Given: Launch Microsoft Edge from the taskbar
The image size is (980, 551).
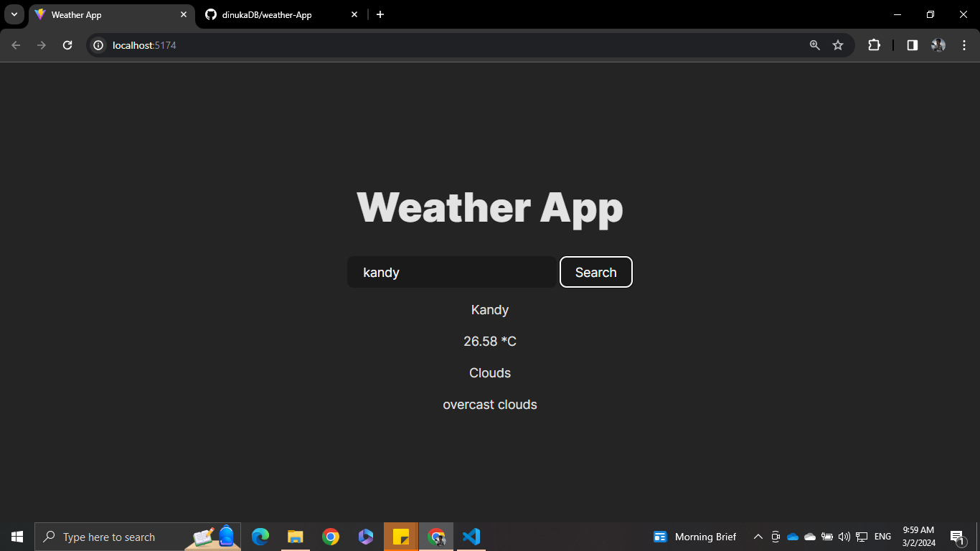Looking at the screenshot, I should pyautogui.click(x=260, y=536).
